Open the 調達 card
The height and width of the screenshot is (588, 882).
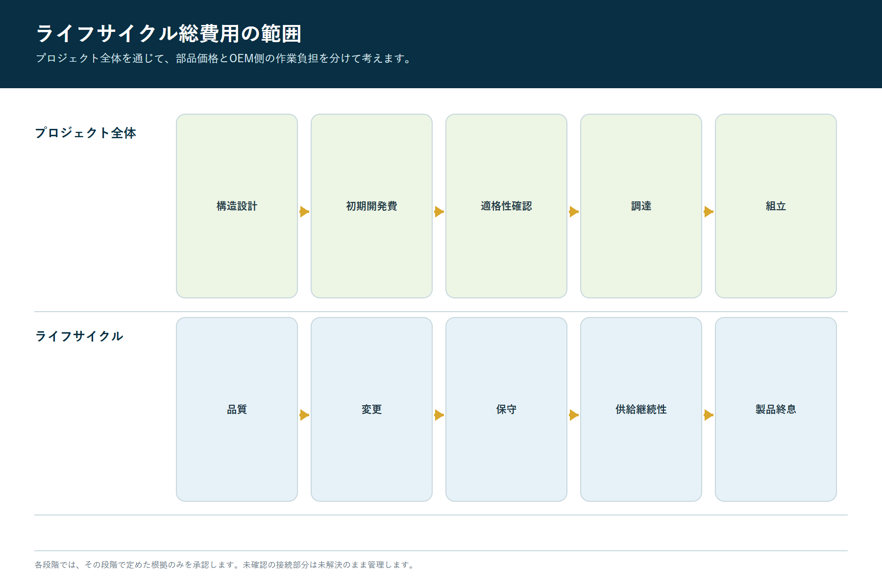click(641, 206)
